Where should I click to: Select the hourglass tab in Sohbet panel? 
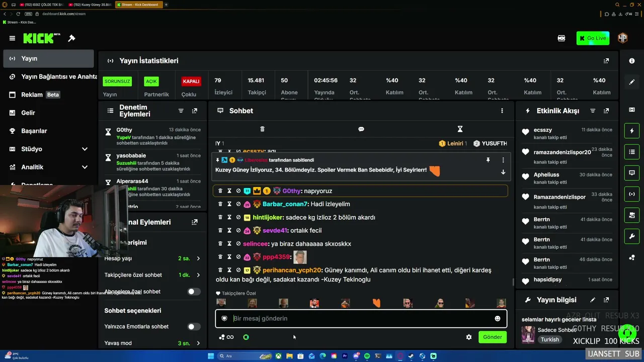click(x=460, y=129)
